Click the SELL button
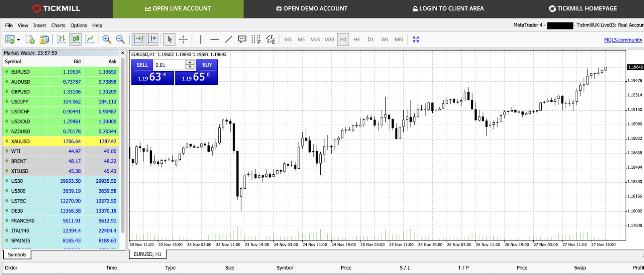Image resolution: width=644 pixels, height=275 pixels. coord(142,65)
